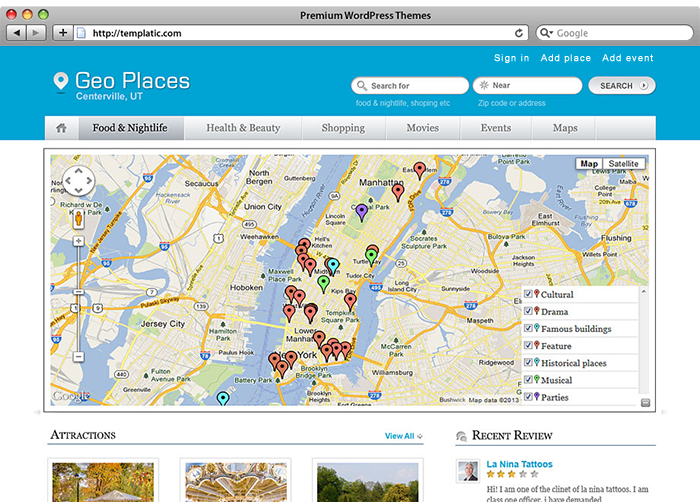Click the Sign in link
The image size is (700, 502).
pos(511,58)
